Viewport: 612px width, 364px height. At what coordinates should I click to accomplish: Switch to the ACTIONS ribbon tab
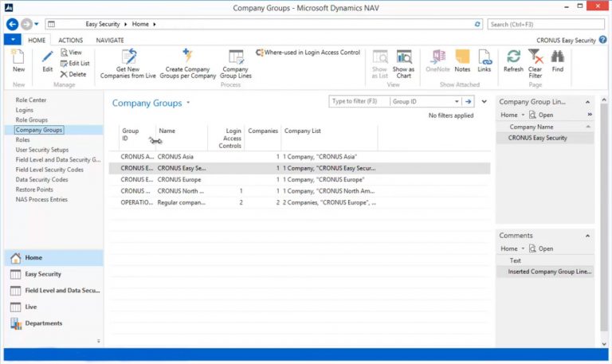pos(71,39)
